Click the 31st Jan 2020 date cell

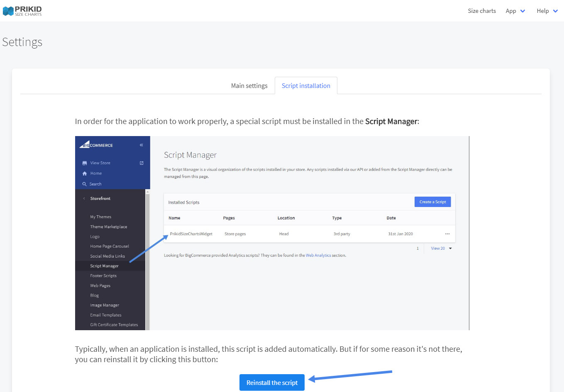coord(400,234)
